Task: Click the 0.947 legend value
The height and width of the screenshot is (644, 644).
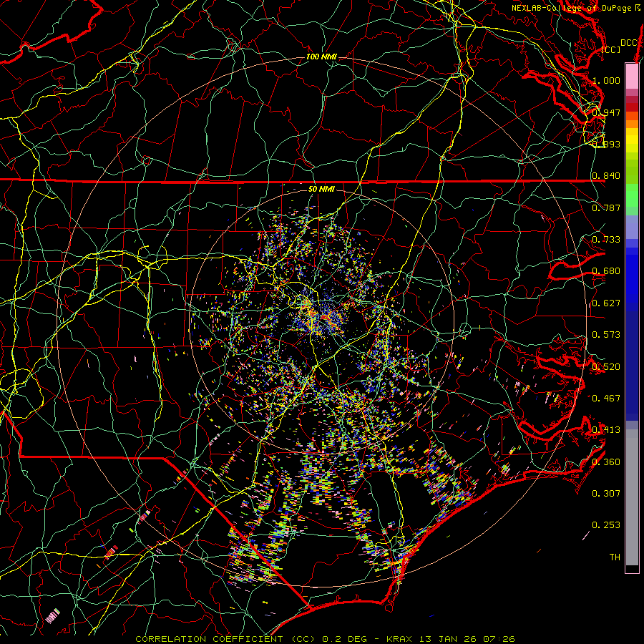Action: point(606,112)
